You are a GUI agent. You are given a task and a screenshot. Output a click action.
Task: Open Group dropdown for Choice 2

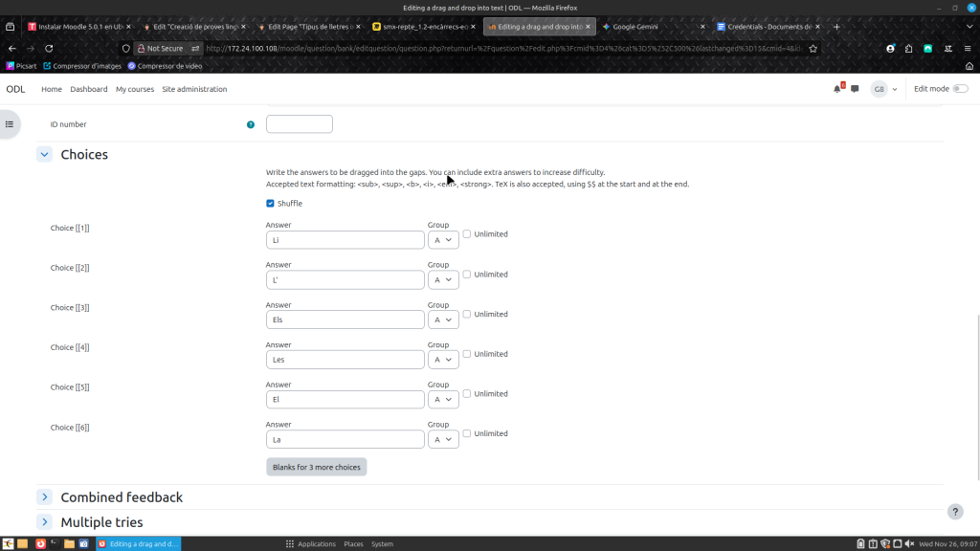(443, 280)
